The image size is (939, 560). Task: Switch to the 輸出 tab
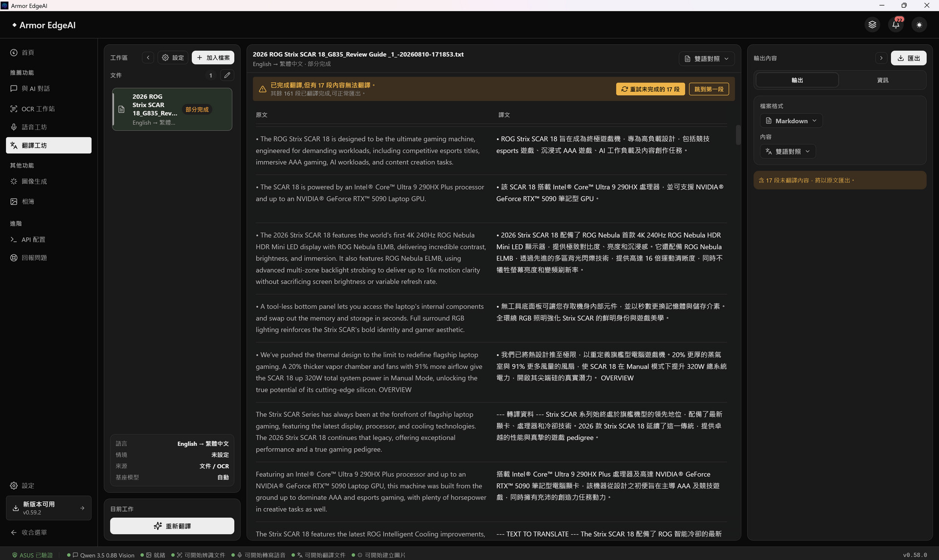click(797, 80)
